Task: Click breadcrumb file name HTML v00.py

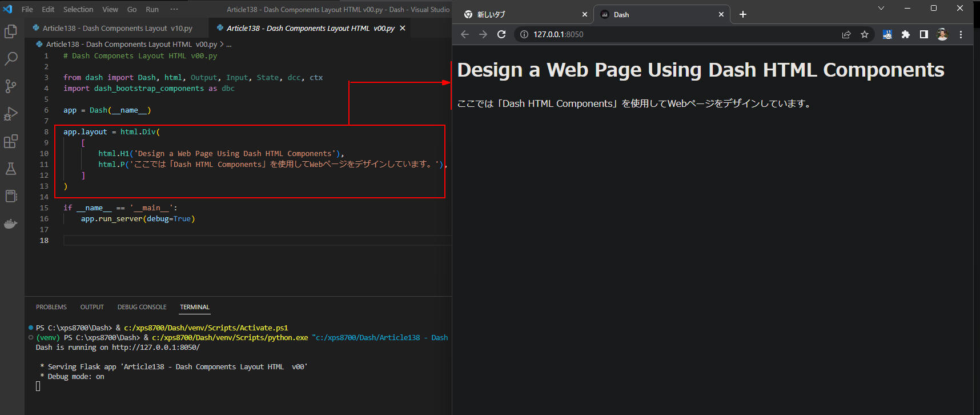Action: pos(131,44)
